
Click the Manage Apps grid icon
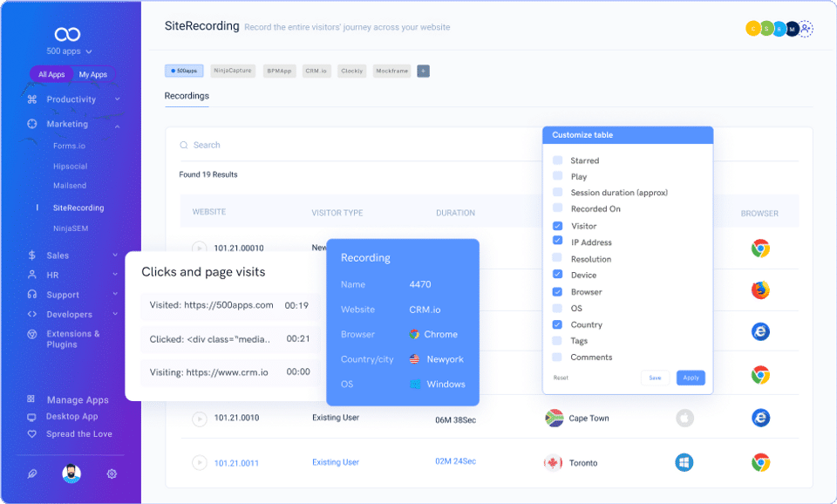tap(31, 398)
